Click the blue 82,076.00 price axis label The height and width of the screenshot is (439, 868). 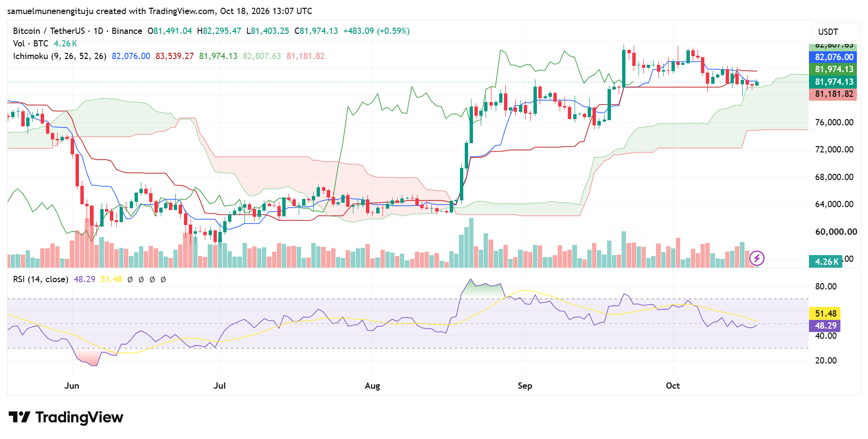pos(833,57)
